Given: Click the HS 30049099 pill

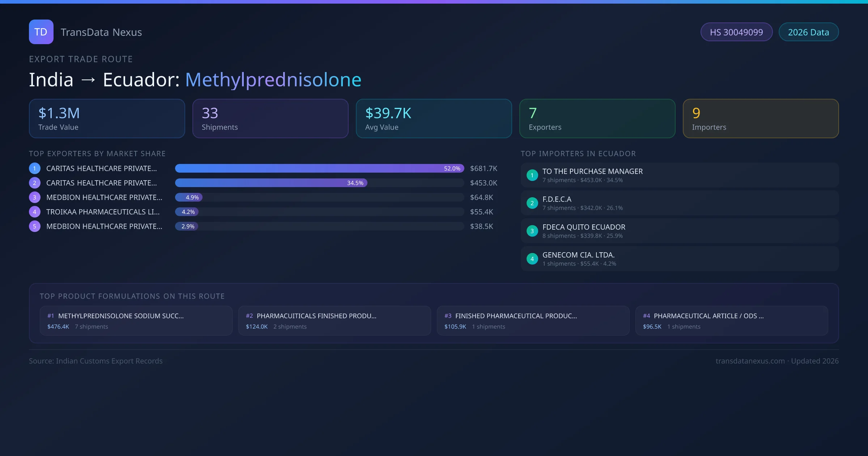Looking at the screenshot, I should pos(736,32).
